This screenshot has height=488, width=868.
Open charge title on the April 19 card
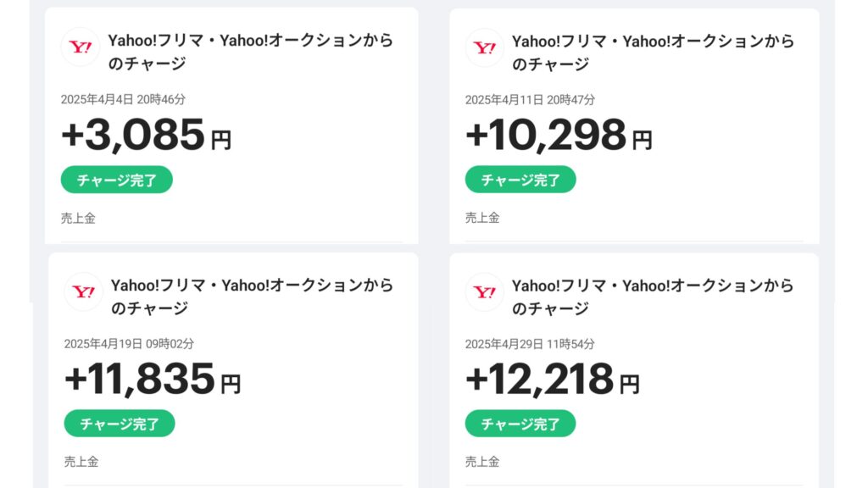pyautogui.click(x=253, y=297)
